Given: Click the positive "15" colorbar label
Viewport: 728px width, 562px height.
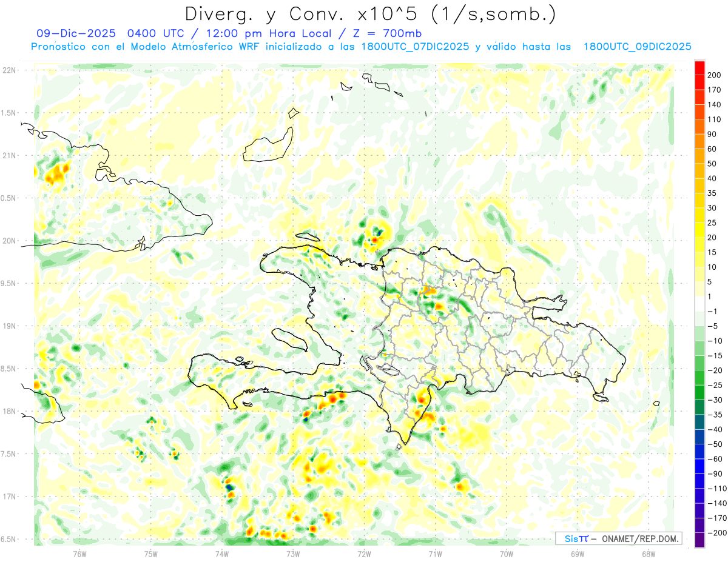Looking at the screenshot, I should (713, 252).
